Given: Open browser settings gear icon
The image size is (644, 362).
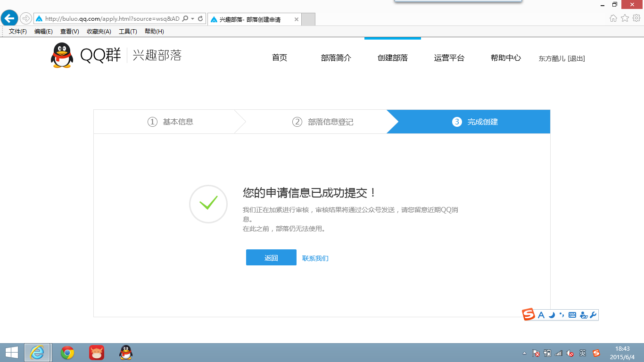Looking at the screenshot, I should 636,18.
